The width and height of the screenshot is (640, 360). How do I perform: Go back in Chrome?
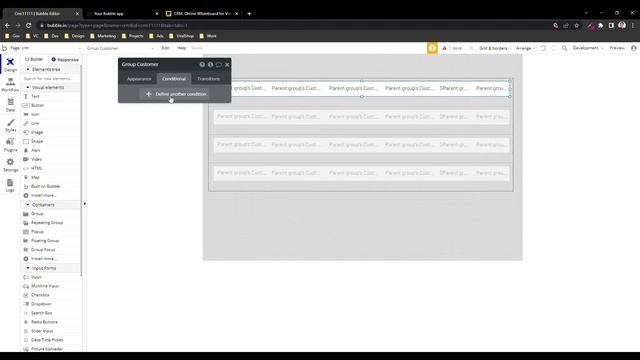(7, 25)
